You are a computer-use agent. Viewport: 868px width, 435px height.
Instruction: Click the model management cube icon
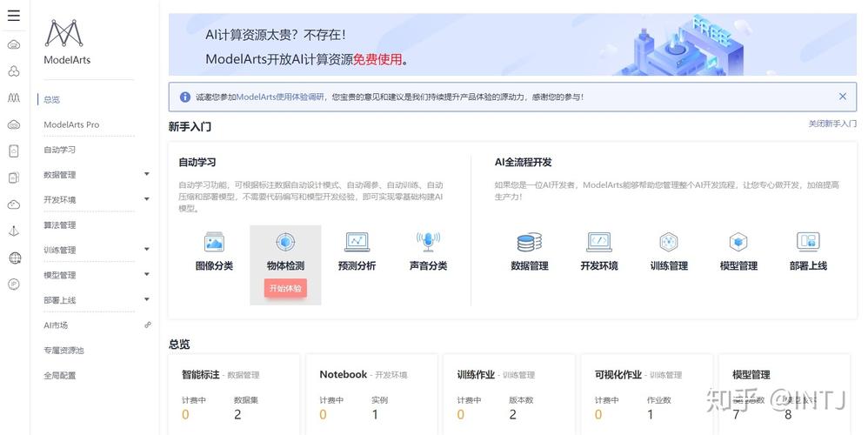pyautogui.click(x=738, y=242)
